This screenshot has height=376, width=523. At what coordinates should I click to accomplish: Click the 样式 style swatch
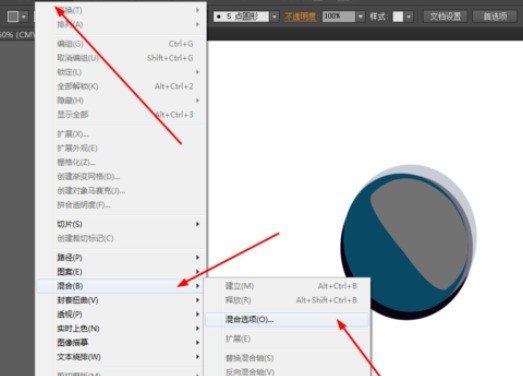(398, 16)
